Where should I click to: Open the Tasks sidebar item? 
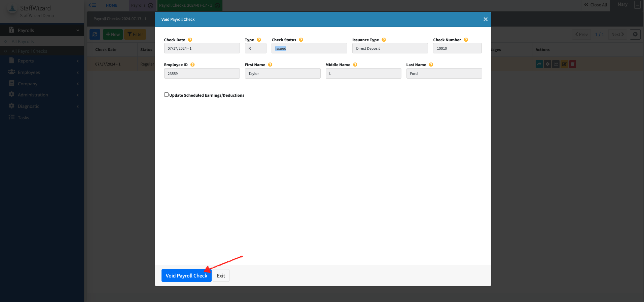tap(23, 118)
